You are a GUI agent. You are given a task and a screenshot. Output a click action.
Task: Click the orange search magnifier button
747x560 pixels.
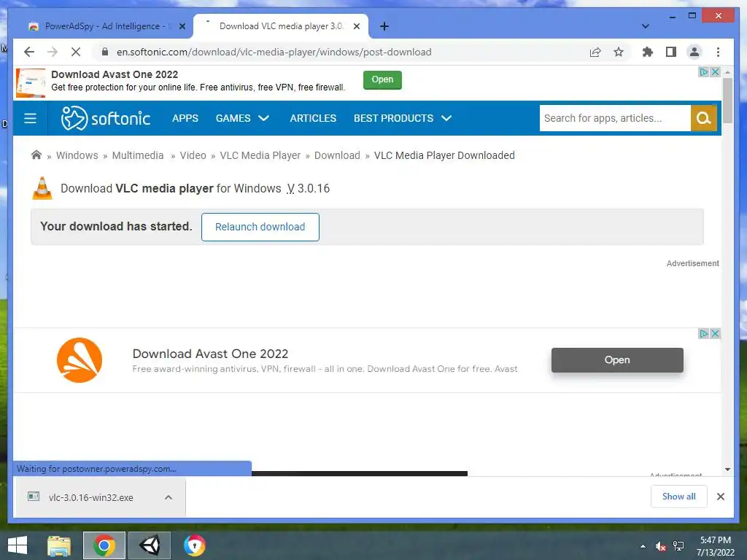(x=704, y=118)
